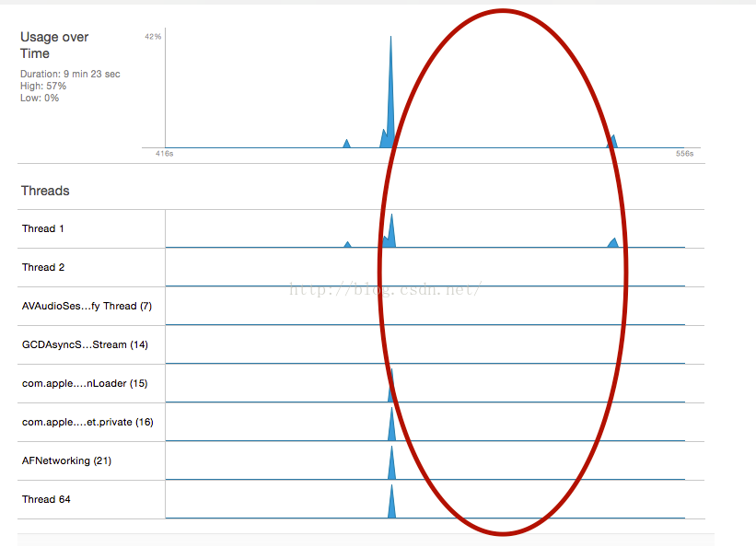
Task: Click the Thread 64 usage spike
Action: [x=391, y=504]
